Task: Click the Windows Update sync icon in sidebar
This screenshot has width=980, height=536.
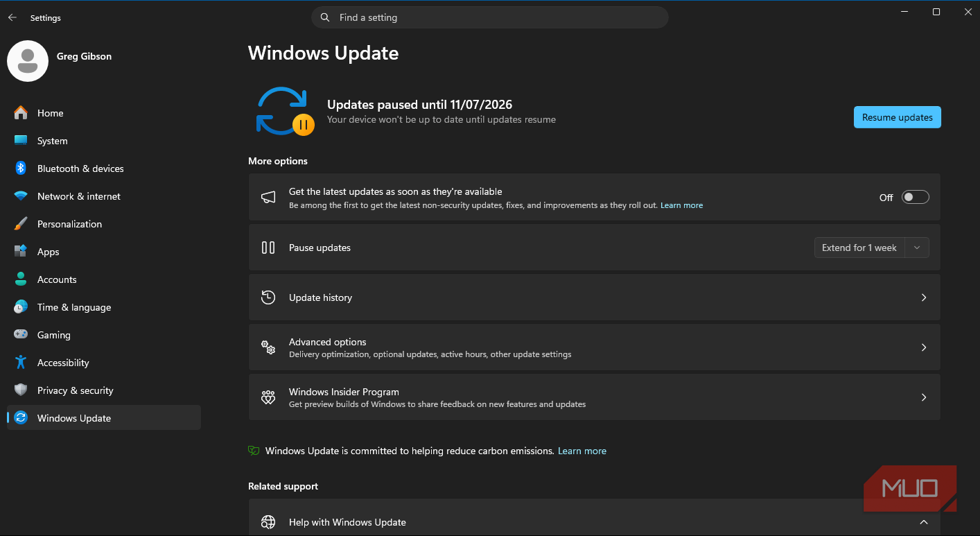Action: (x=21, y=418)
